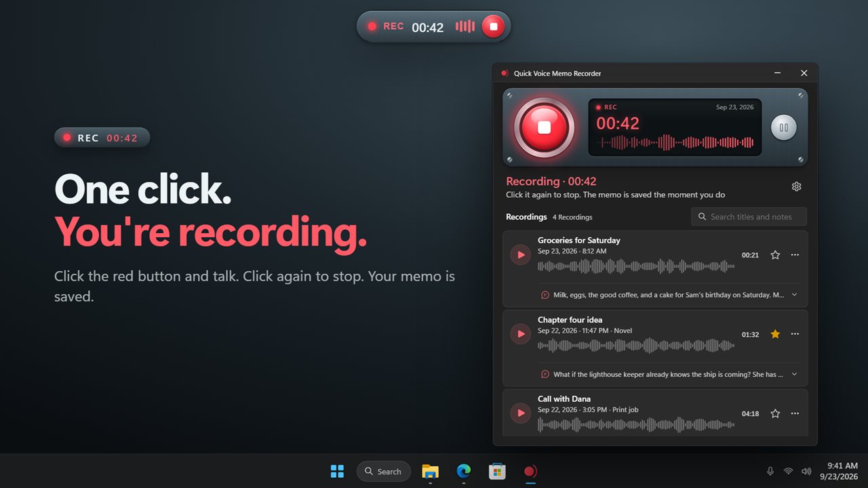
Task: Expand the Groceries for Saturday transcript
Action: click(794, 295)
